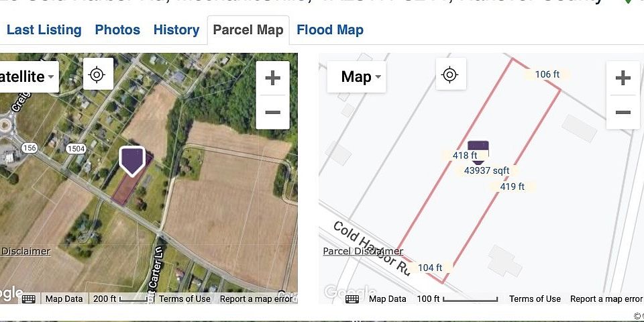This screenshot has height=322, width=644.
Task: Zoom out on the parcel map
Action: (x=623, y=112)
